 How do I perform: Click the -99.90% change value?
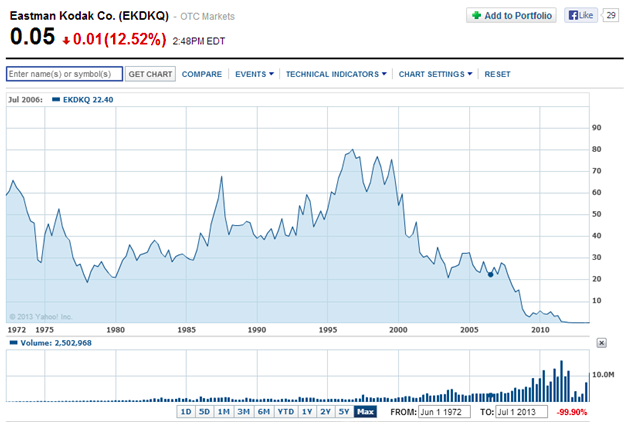click(x=572, y=412)
